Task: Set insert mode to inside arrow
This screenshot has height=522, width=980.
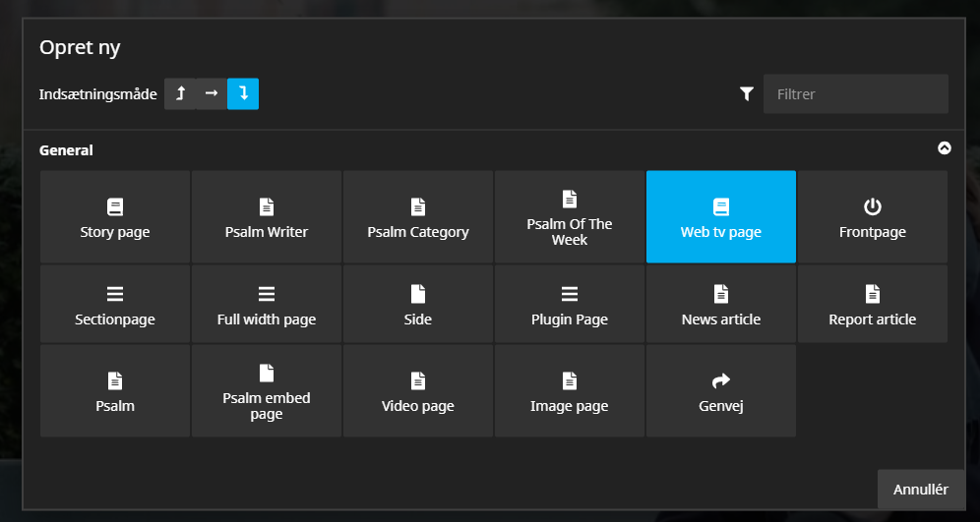Action: (212, 93)
